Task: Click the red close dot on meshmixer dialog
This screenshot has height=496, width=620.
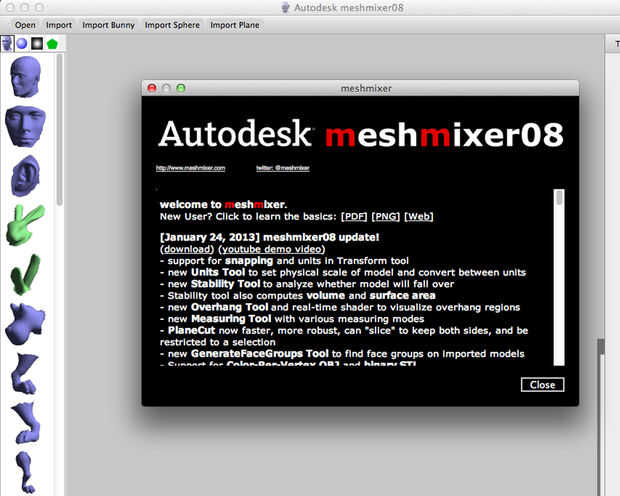Action: click(152, 88)
